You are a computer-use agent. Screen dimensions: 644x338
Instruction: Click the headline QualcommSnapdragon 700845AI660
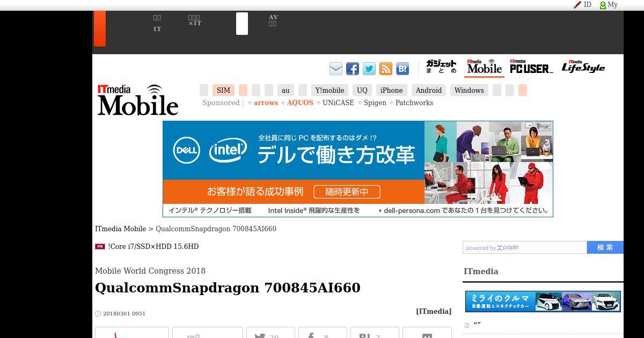(228, 288)
